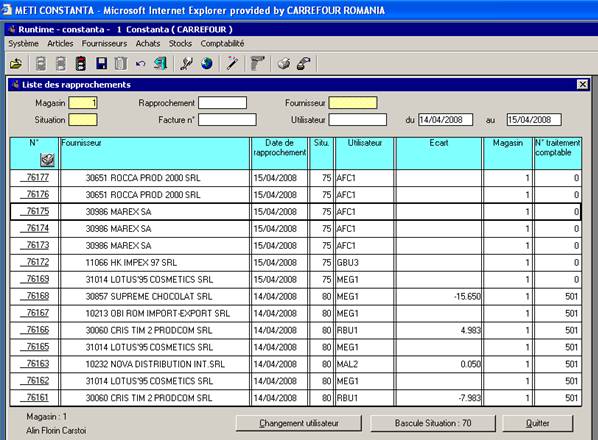598x440 pixels.
Task: Click the teal exit door icon
Action: (x=161, y=64)
